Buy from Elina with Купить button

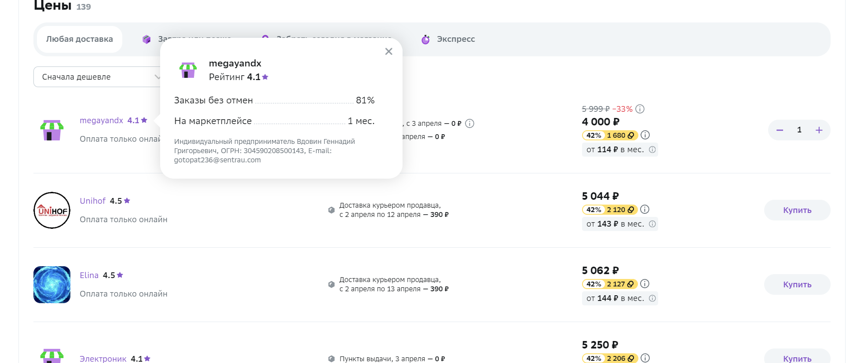797,285
